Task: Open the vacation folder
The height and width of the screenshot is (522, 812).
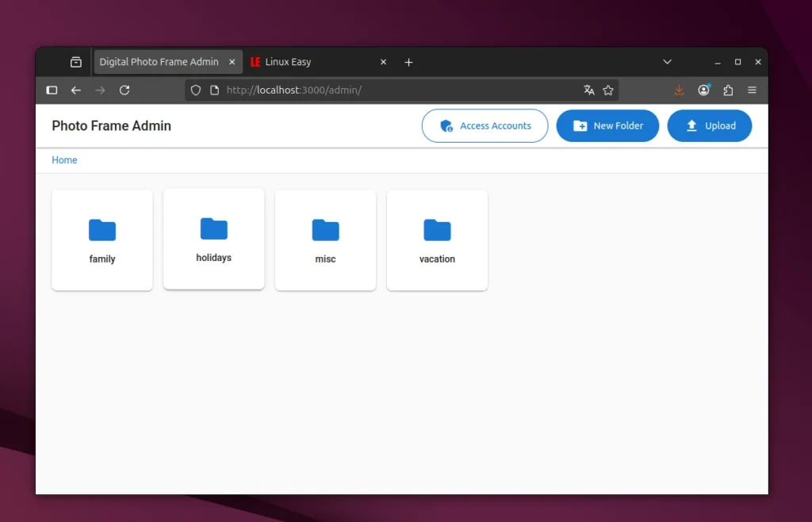Action: pyautogui.click(x=437, y=240)
